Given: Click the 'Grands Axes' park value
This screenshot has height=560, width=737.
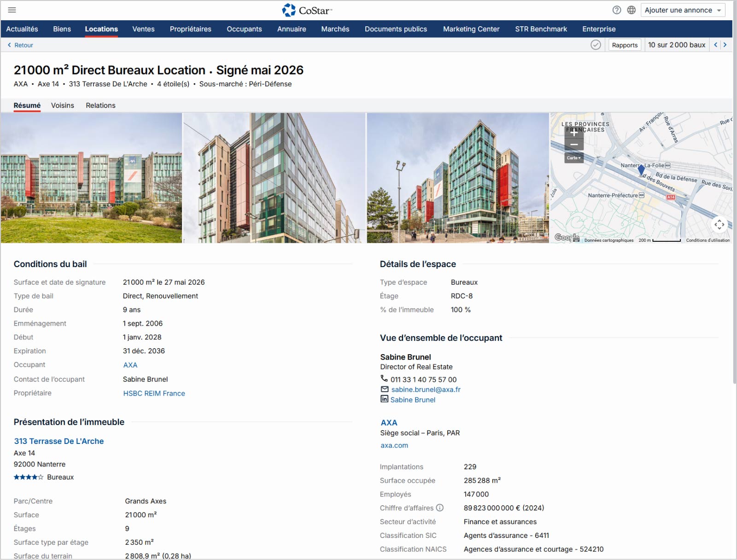Looking at the screenshot, I should (146, 501).
